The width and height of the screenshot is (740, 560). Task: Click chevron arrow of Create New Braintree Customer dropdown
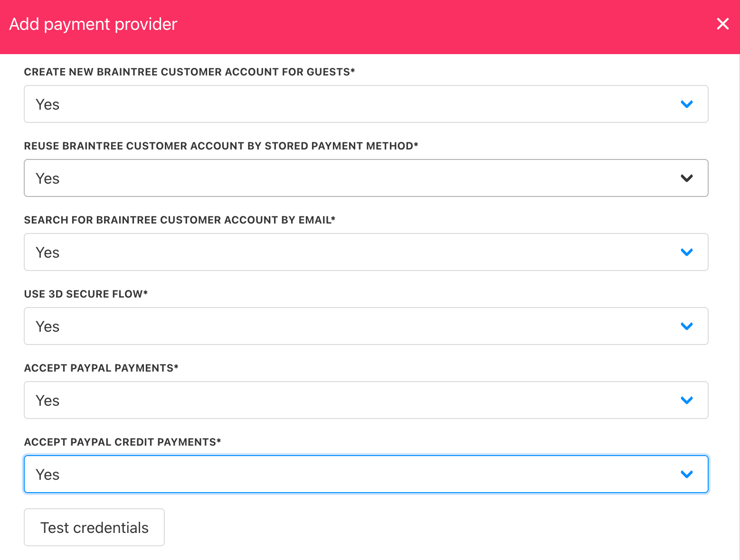coord(687,104)
